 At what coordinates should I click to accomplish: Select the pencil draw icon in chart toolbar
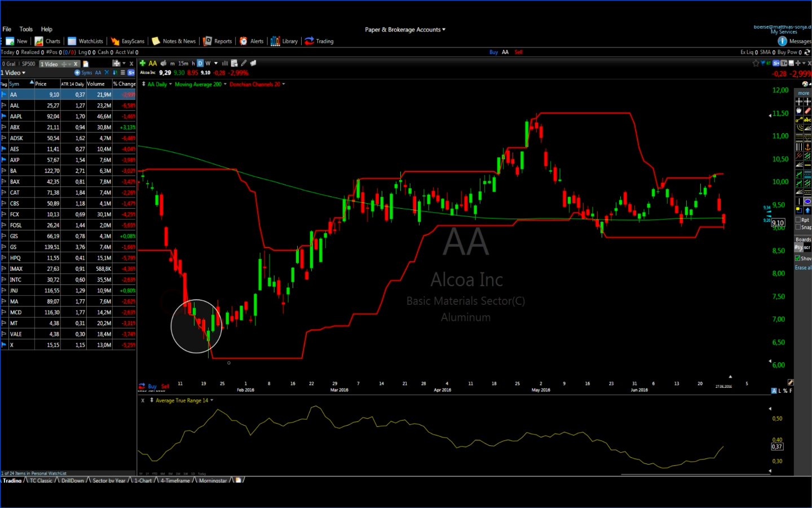coord(244,63)
